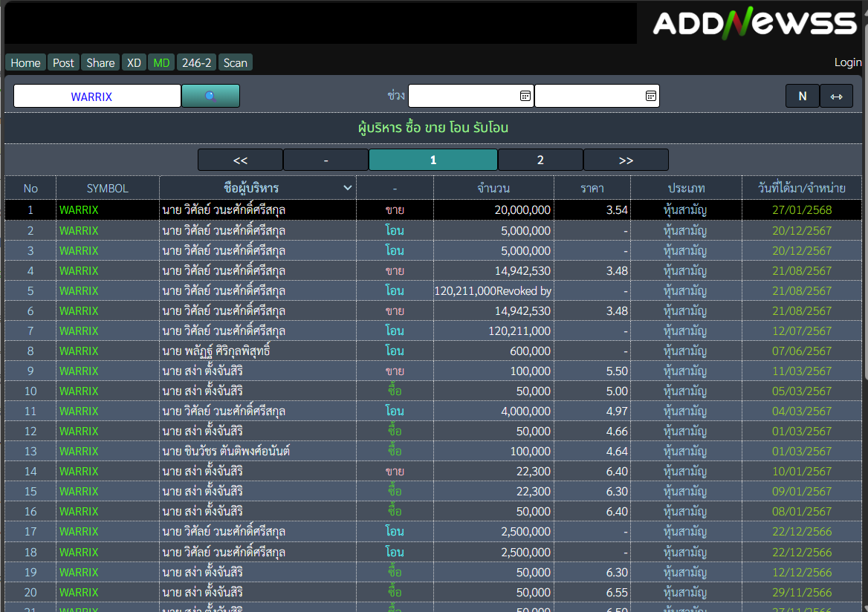Click the start date range input
Image resolution: width=868 pixels, height=612 pixels.
tap(470, 97)
